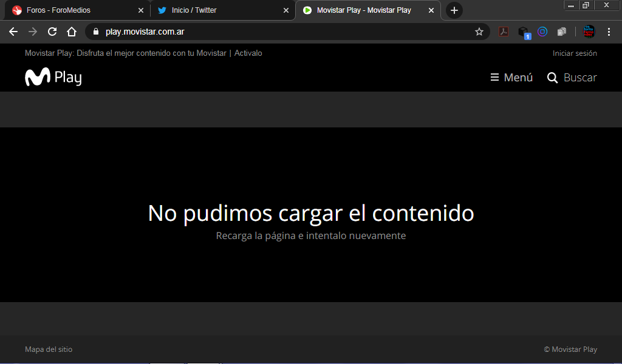Open the Adobe Acrobat PDF extension

click(x=504, y=32)
